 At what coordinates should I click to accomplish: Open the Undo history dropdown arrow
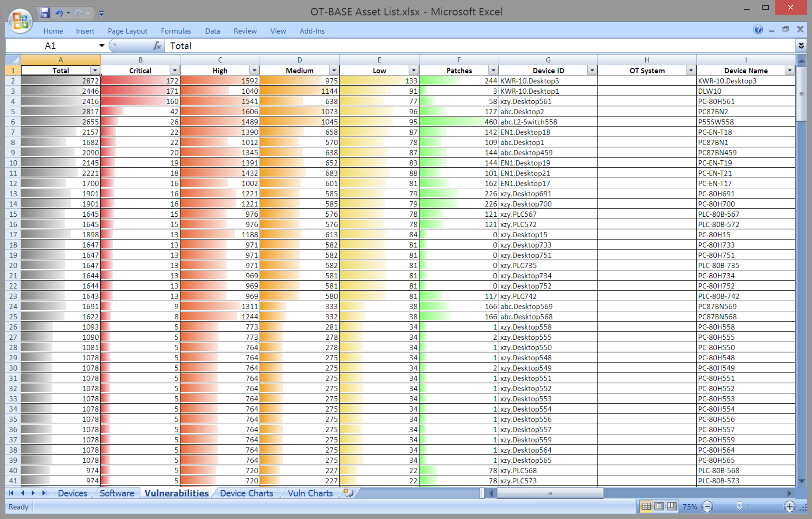pos(68,13)
